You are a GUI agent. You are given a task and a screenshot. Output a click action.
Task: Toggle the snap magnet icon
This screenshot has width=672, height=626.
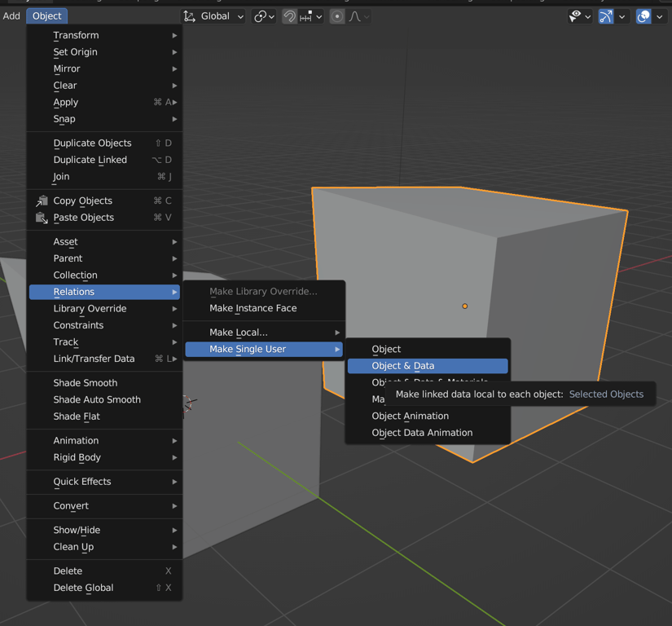pos(289,16)
